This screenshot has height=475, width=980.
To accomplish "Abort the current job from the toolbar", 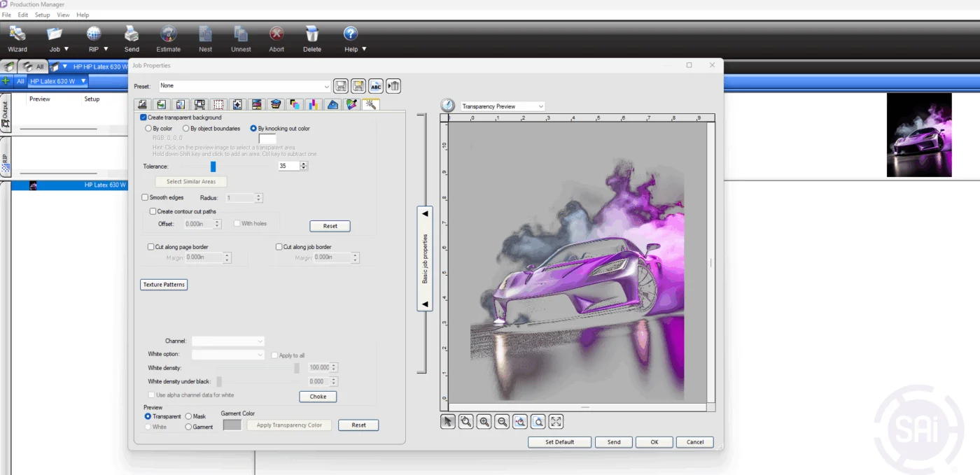I will tap(276, 39).
